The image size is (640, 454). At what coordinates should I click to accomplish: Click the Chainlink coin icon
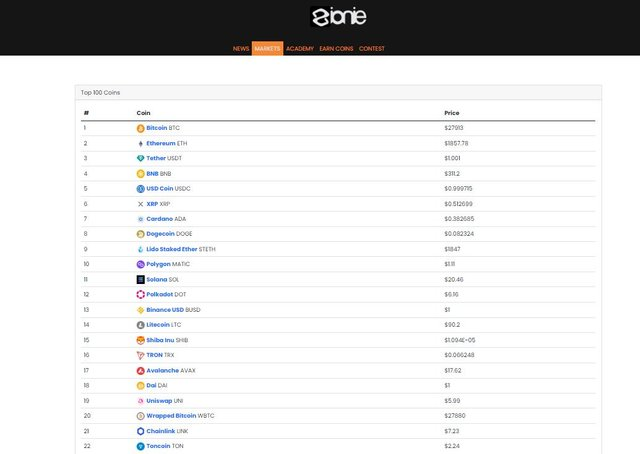coord(140,431)
